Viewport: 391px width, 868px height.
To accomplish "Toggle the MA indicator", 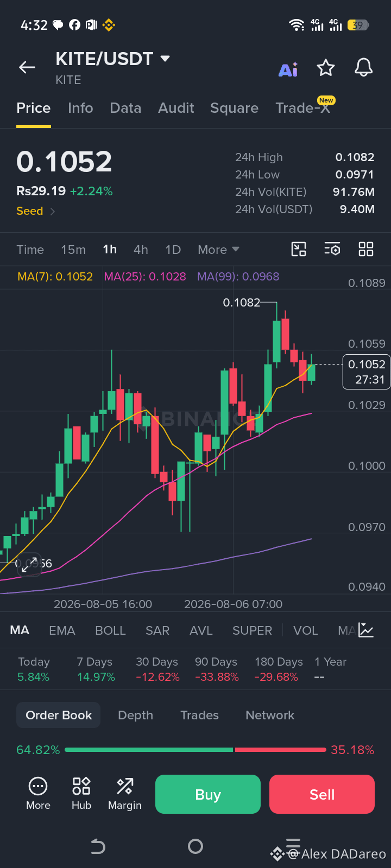I will click(20, 630).
